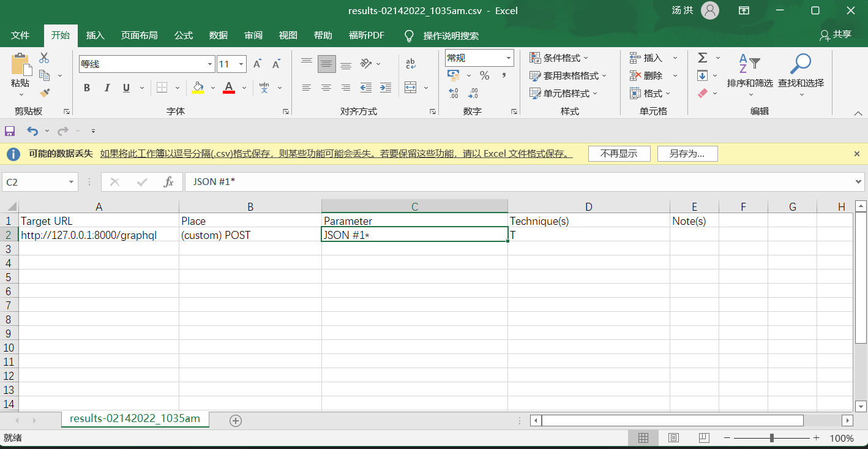Open the 文件 menu
Screen dimensions: 868x449
[x=20, y=36]
